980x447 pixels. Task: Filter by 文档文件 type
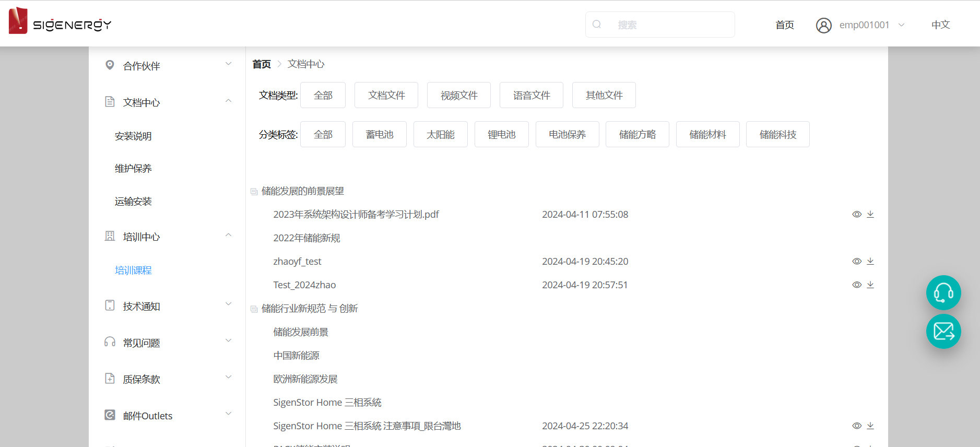point(386,95)
